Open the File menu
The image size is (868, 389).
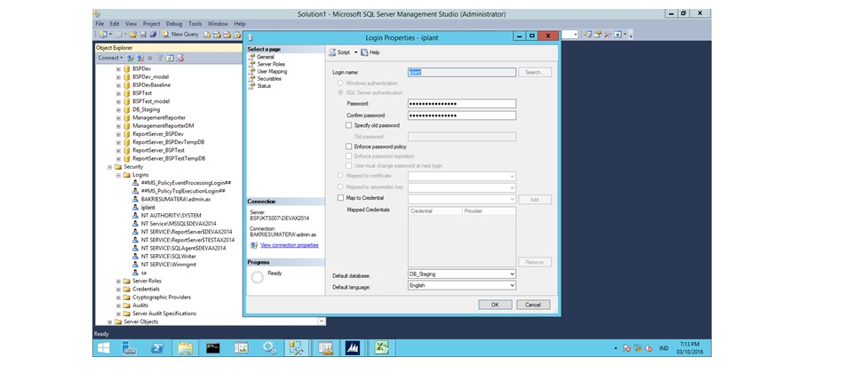(100, 24)
